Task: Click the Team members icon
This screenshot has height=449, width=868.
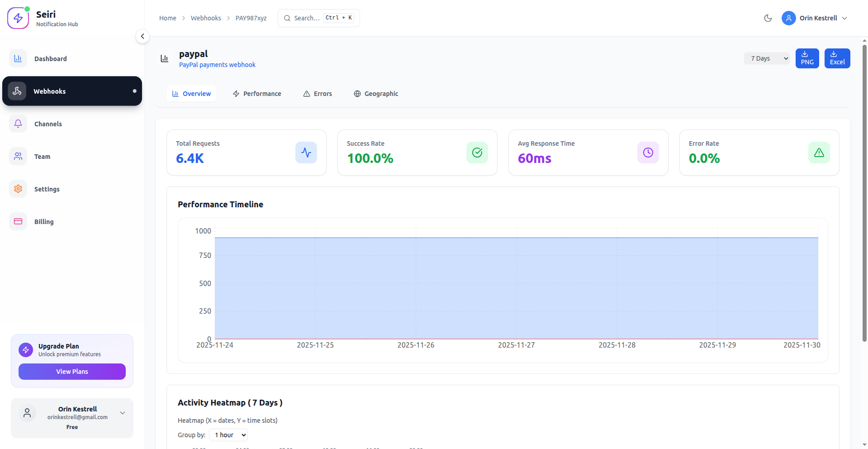Action: (x=18, y=156)
